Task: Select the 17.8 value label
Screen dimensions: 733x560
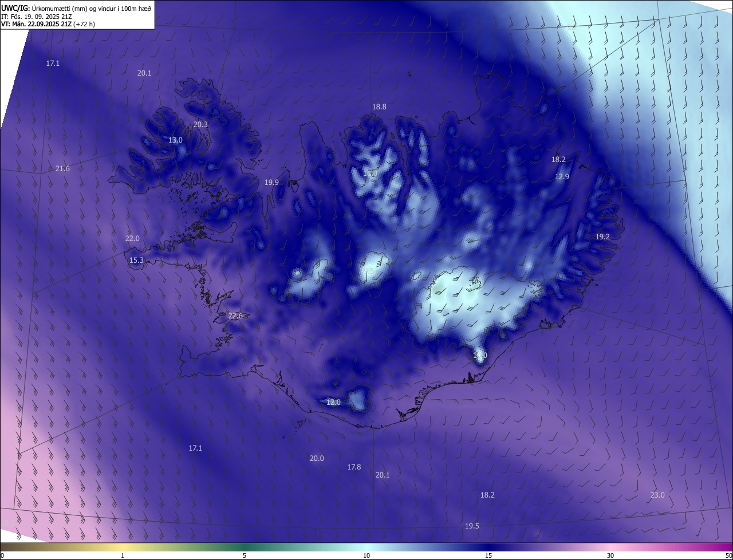Action: [354, 467]
